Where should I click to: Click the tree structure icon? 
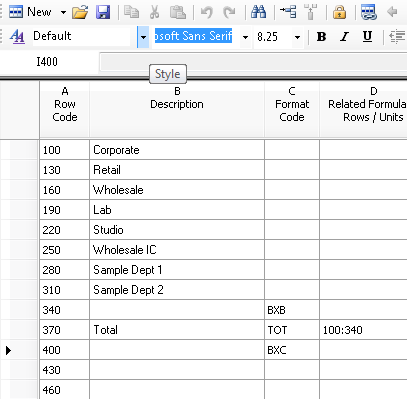[x=288, y=12]
